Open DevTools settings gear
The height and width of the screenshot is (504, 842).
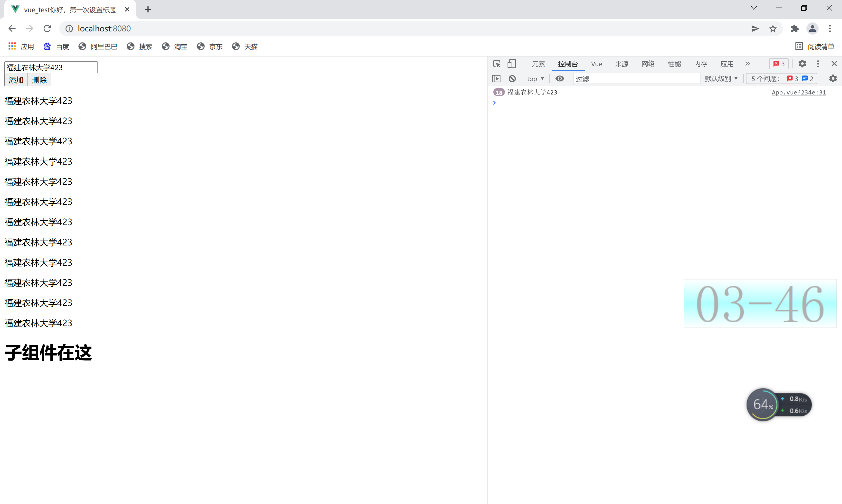[802, 64]
